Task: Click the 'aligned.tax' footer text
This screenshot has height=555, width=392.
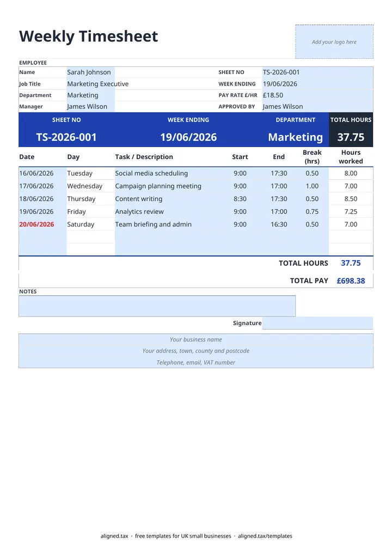Action: click(x=114, y=536)
